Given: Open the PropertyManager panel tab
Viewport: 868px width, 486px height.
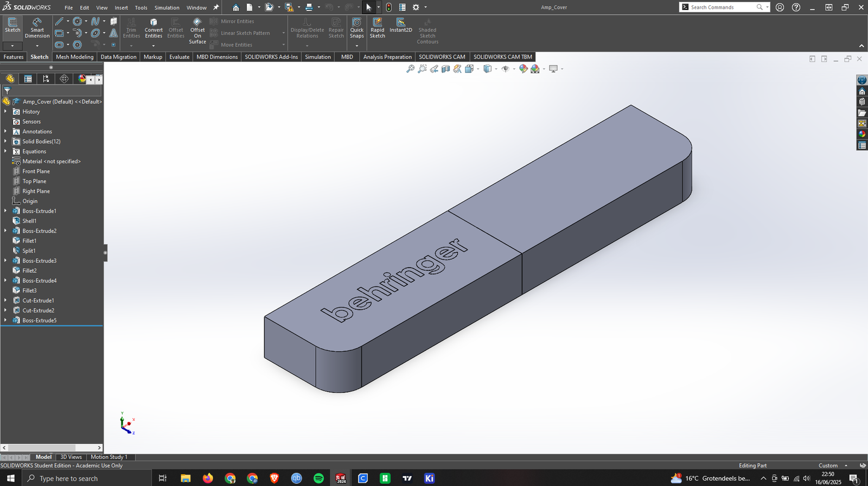Looking at the screenshot, I should 28,79.
